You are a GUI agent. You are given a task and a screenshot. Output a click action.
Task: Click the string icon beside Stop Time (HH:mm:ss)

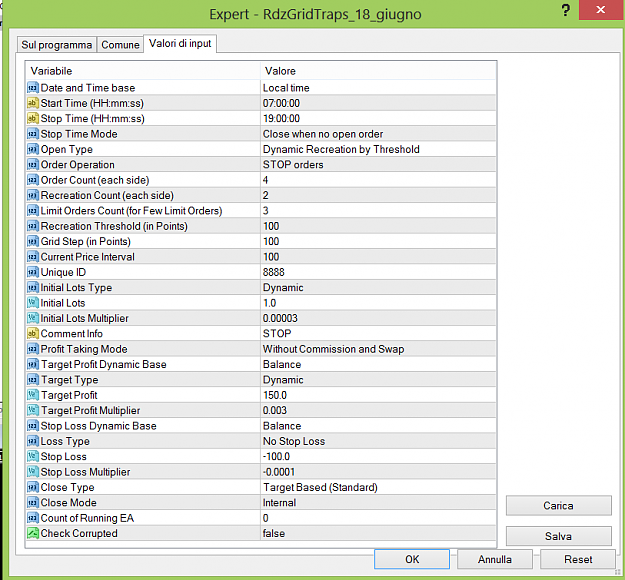33,118
